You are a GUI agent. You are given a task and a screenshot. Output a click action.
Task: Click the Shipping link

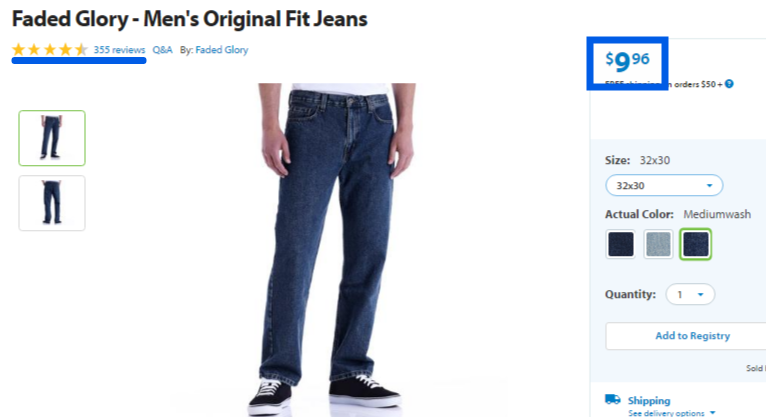pyautogui.click(x=649, y=400)
